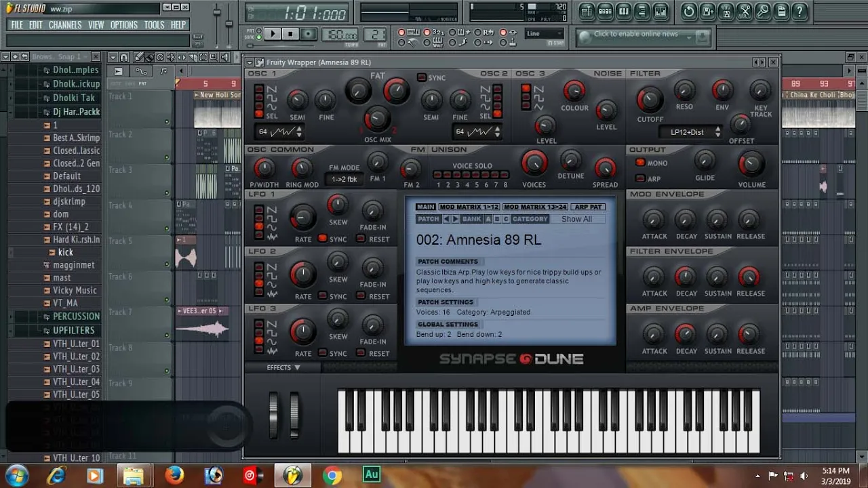868x488 pixels.
Task: Choose the playlist select tool
Action: (202, 57)
